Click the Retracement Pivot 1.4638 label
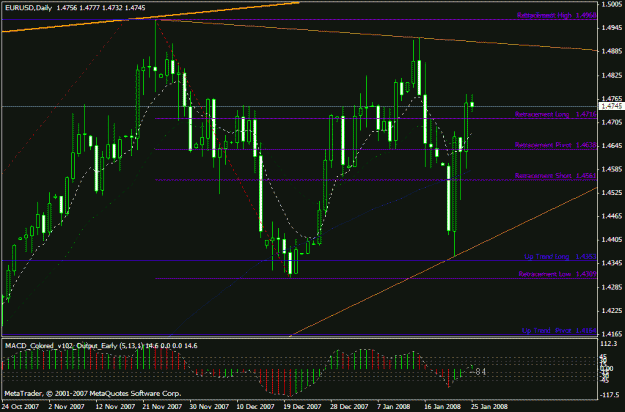 pos(556,145)
